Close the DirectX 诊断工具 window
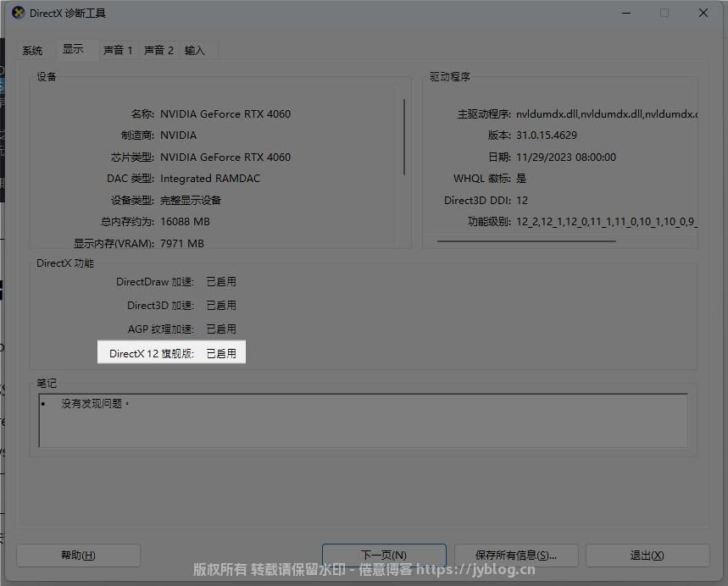 pyautogui.click(x=703, y=14)
